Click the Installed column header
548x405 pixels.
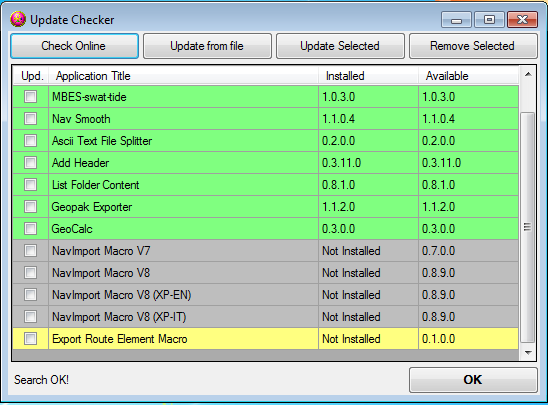[x=368, y=76]
